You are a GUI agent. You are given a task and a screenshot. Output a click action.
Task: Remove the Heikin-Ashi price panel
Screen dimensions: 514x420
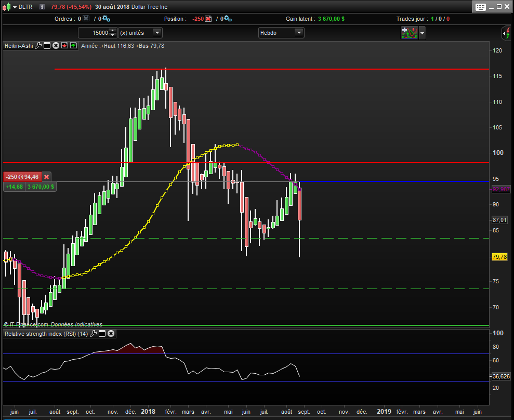[x=56, y=46]
